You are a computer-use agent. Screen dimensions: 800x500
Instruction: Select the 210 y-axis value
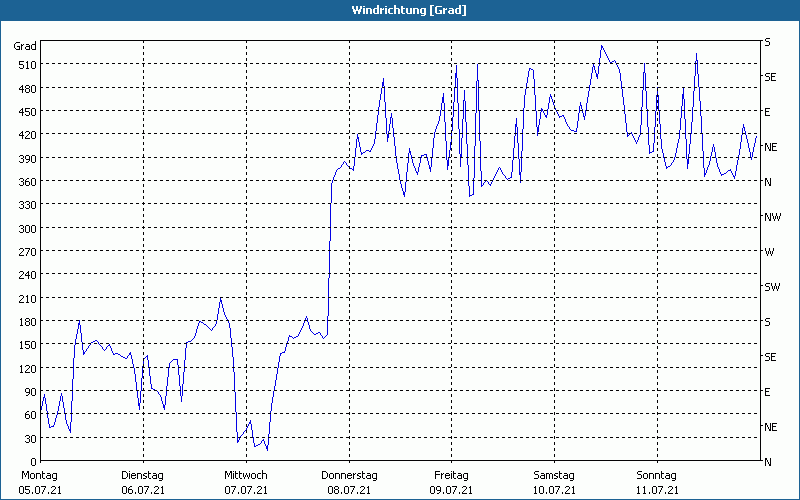[28, 299]
